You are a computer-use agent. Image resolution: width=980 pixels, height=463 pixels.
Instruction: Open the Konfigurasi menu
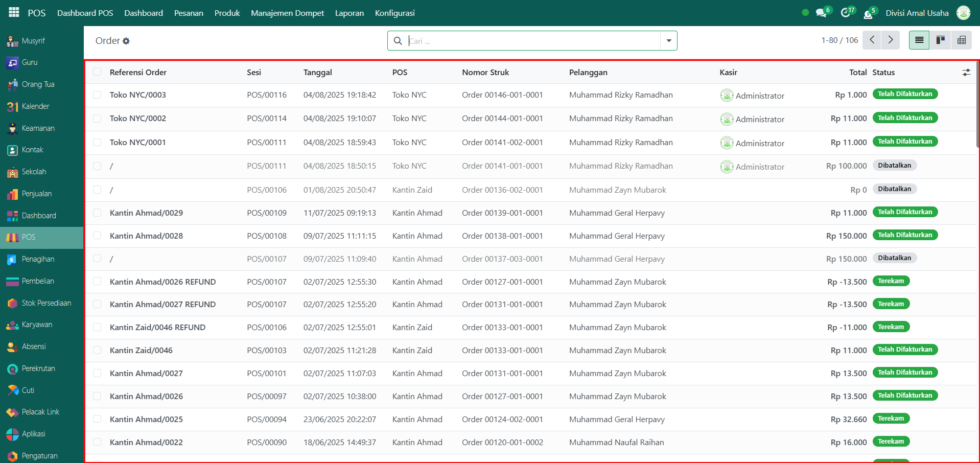click(x=394, y=13)
